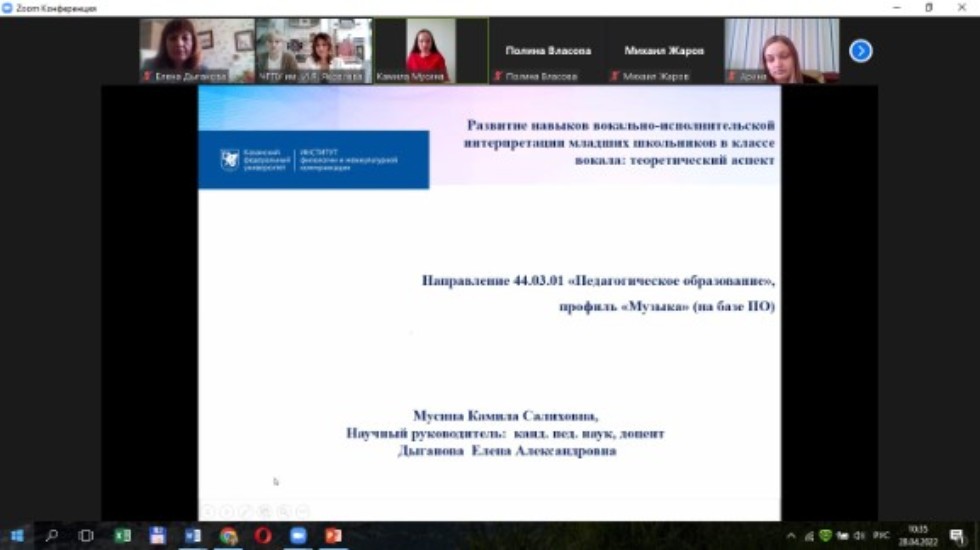Click muted mic icon on Михаил Жаров tile
This screenshot has width=980, height=550.
point(614,76)
